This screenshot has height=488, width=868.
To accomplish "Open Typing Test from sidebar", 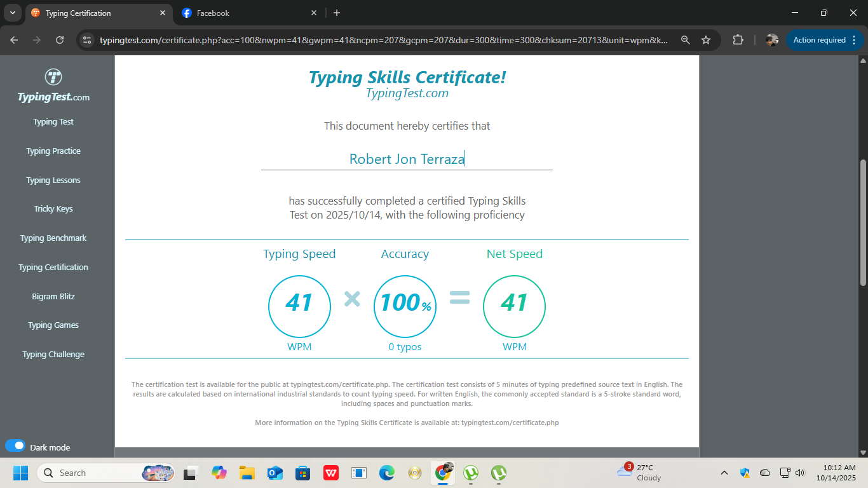I will coord(53,122).
